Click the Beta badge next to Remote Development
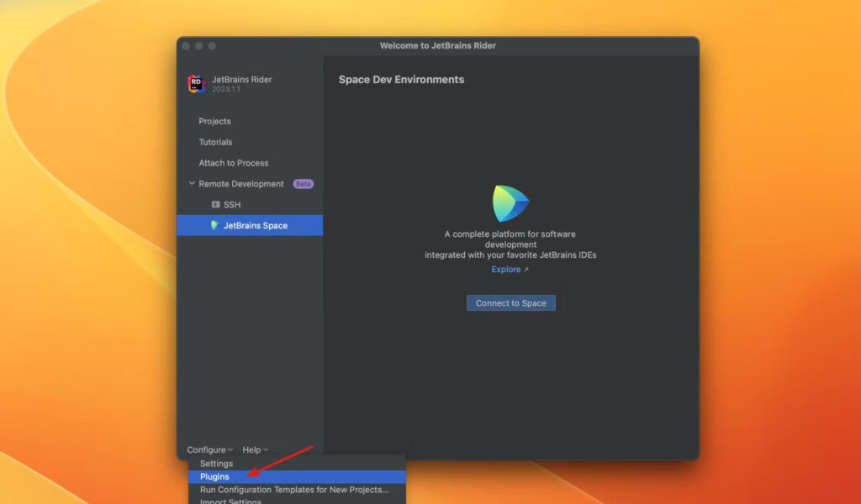 [x=303, y=183]
